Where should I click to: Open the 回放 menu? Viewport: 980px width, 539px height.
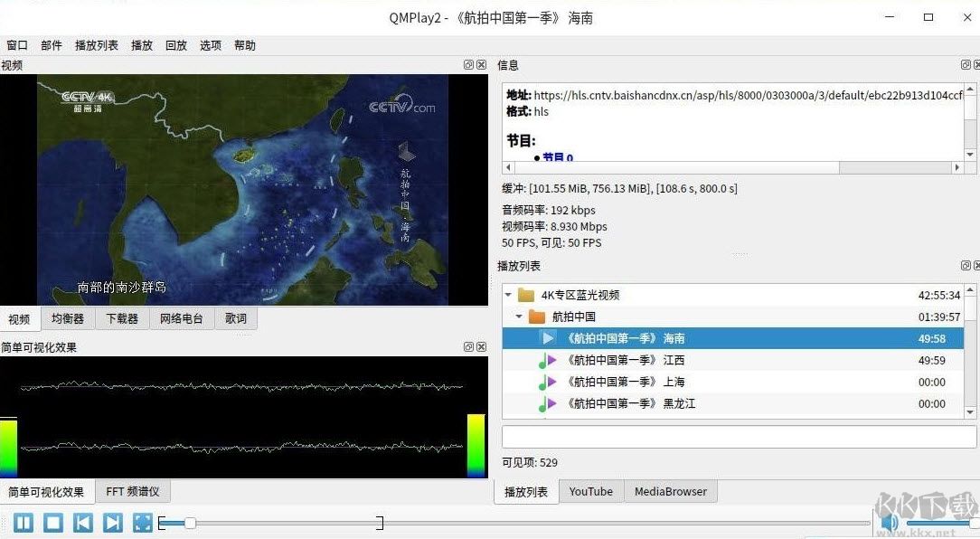pos(175,44)
